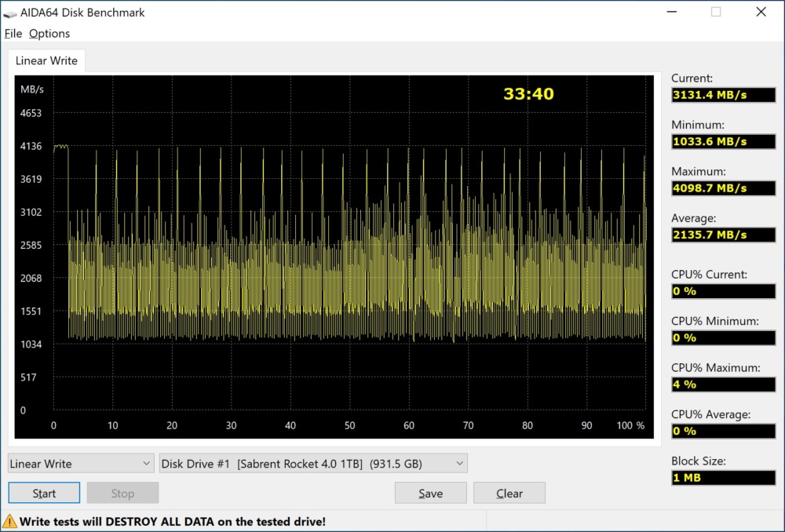Close the AIDA64 Disk Benchmark window
Screen dimensions: 785x532
(761, 12)
